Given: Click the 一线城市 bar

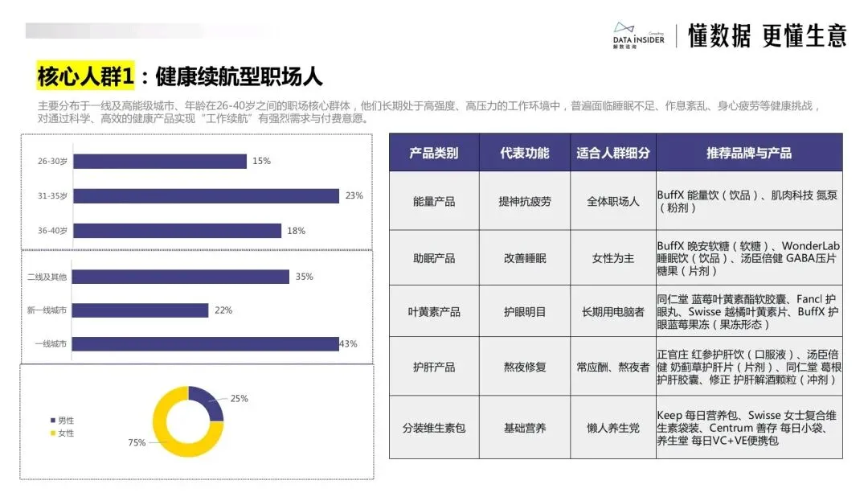Looking at the screenshot, I should coord(206,343).
